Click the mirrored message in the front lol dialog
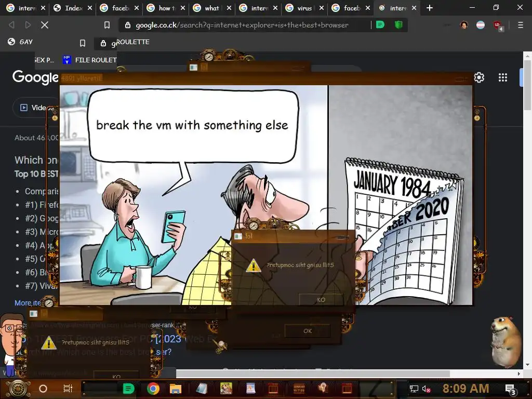 point(300,265)
